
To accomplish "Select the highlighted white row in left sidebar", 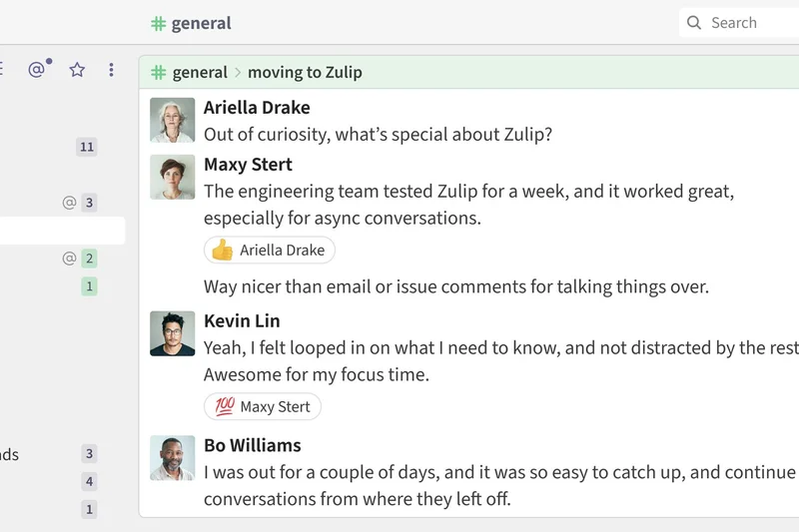I will [x=60, y=231].
